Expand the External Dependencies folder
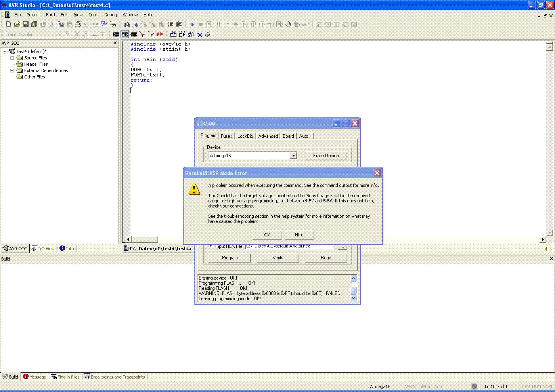The image size is (555, 392). coord(12,70)
